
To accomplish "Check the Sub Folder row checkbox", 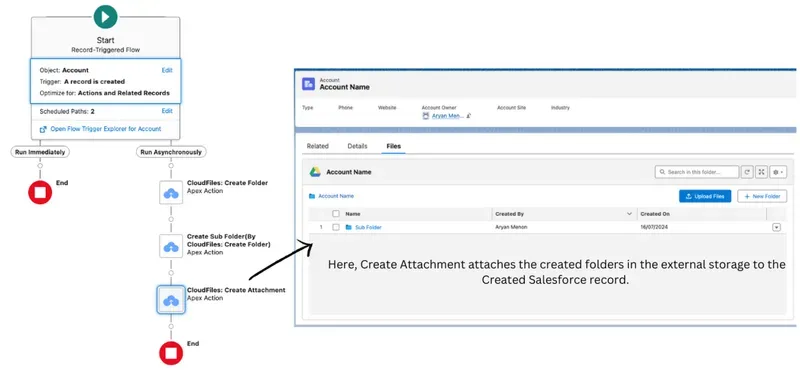I will click(336, 227).
